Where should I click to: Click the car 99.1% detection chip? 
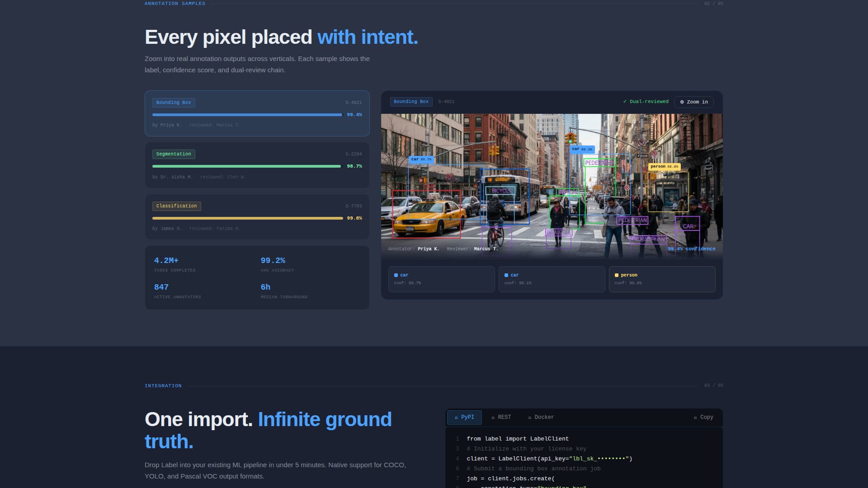pos(552,279)
